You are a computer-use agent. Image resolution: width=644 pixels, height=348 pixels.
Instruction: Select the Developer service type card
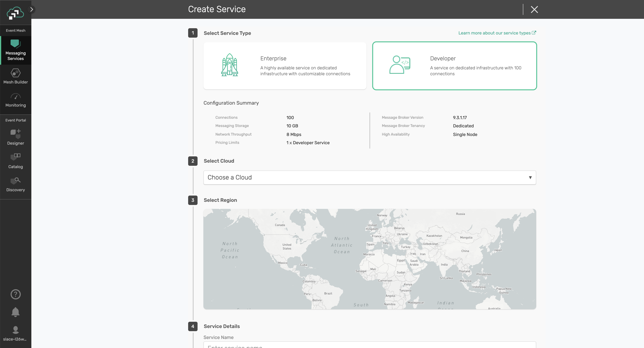[x=454, y=66]
